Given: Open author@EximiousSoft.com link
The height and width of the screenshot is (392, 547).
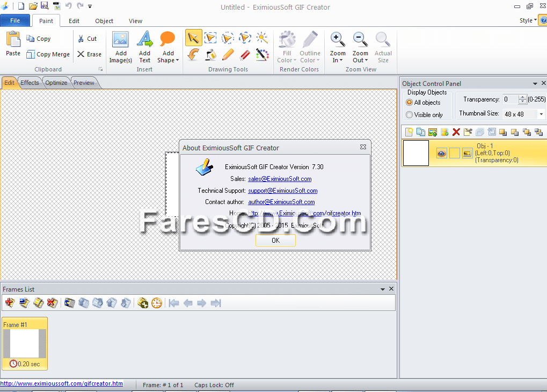Looking at the screenshot, I should 281,202.
